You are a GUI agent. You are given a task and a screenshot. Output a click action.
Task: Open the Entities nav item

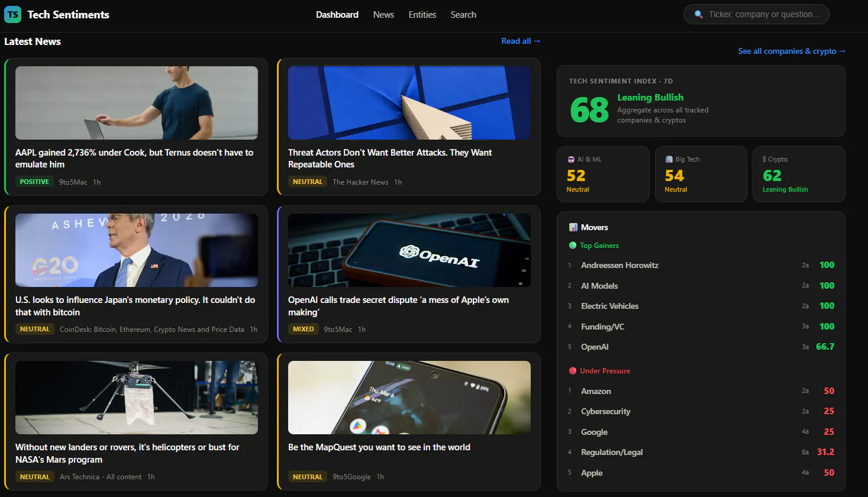coord(422,15)
